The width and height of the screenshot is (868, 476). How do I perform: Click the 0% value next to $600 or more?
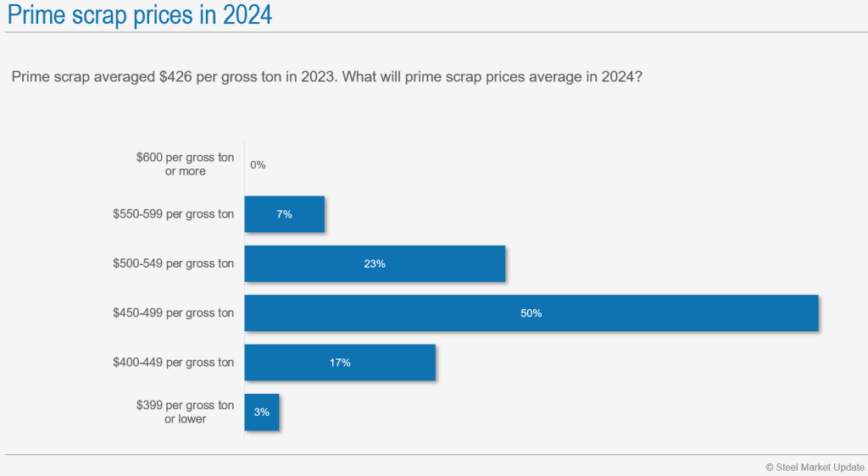point(258,165)
